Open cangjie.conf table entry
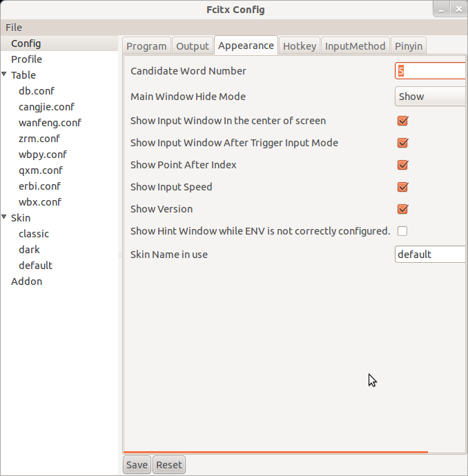 (x=46, y=107)
